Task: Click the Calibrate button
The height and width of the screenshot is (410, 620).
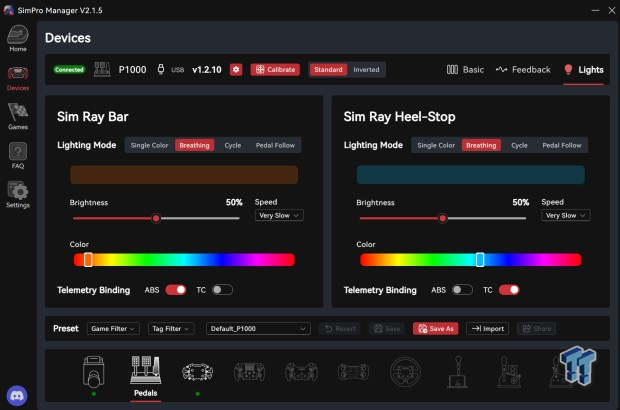Action: pos(274,70)
